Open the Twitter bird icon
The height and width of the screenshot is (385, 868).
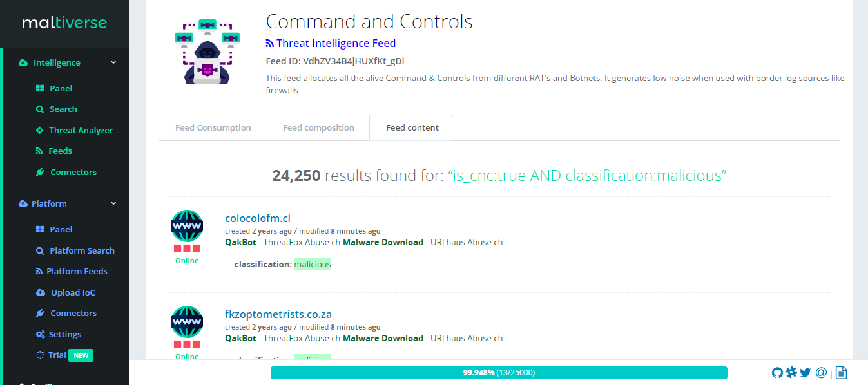[x=805, y=372]
